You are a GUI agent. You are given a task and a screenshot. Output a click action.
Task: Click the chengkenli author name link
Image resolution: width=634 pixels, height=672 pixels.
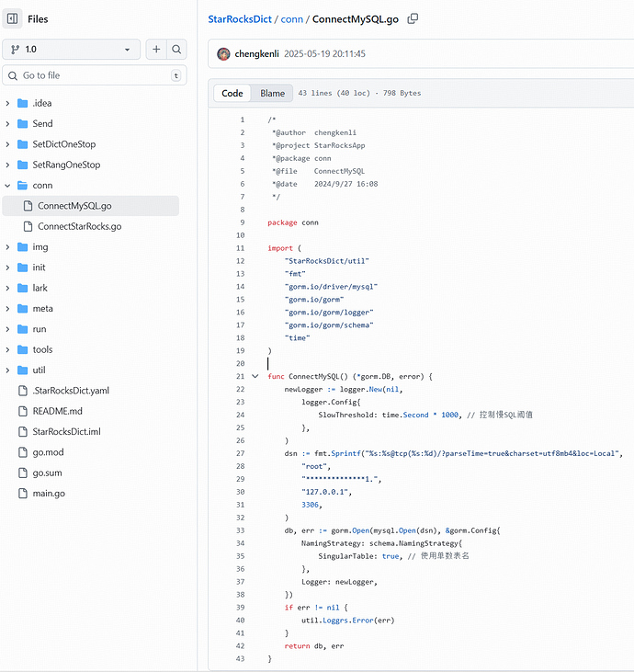coord(259,54)
